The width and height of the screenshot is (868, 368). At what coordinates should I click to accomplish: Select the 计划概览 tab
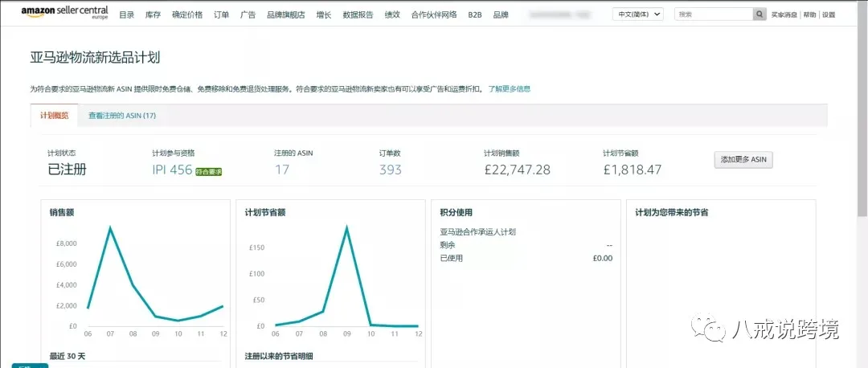tap(55, 115)
